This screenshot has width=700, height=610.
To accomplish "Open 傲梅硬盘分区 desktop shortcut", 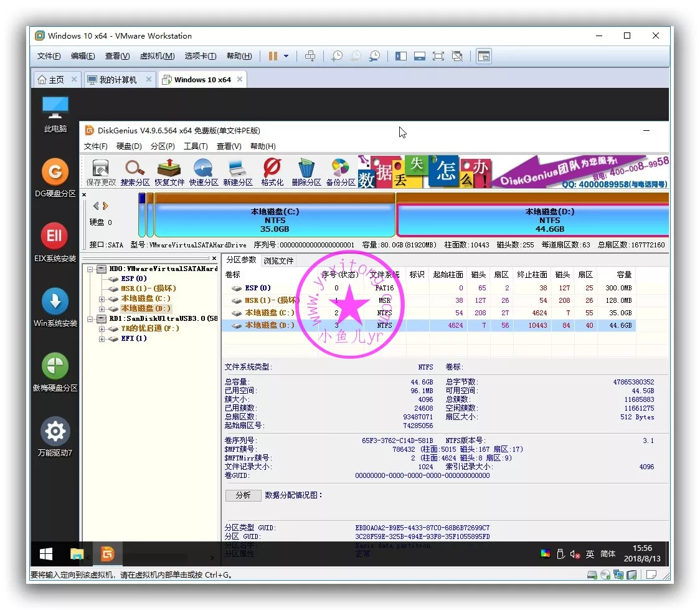I will pyautogui.click(x=55, y=371).
